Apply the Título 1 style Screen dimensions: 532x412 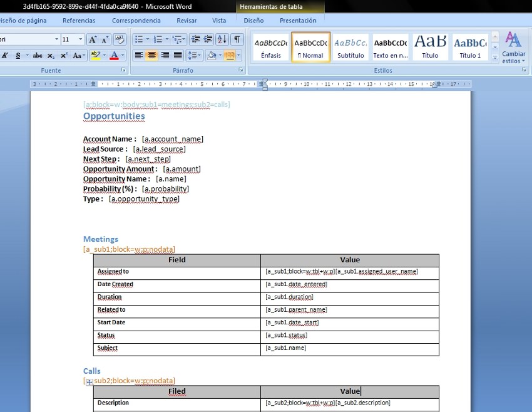(x=470, y=47)
